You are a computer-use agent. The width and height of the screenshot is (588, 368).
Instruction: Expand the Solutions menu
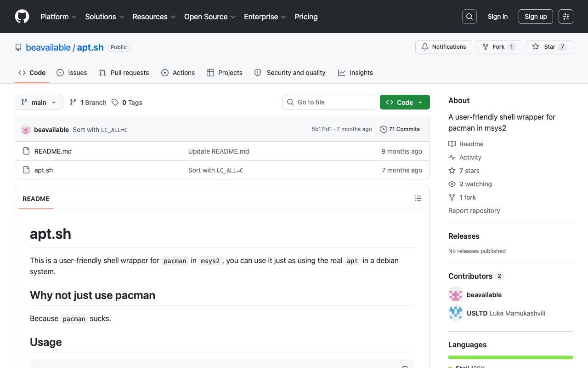105,17
